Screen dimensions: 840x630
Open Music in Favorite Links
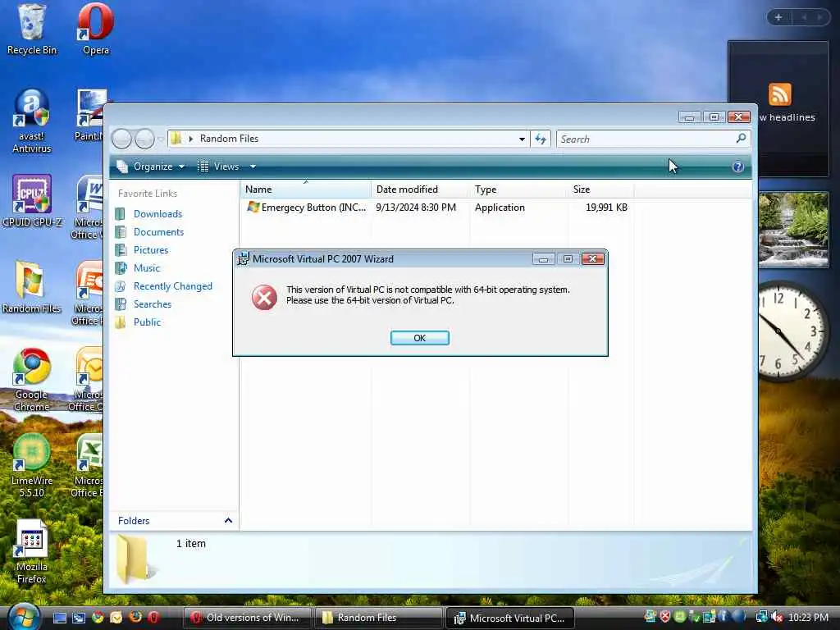[x=146, y=268]
